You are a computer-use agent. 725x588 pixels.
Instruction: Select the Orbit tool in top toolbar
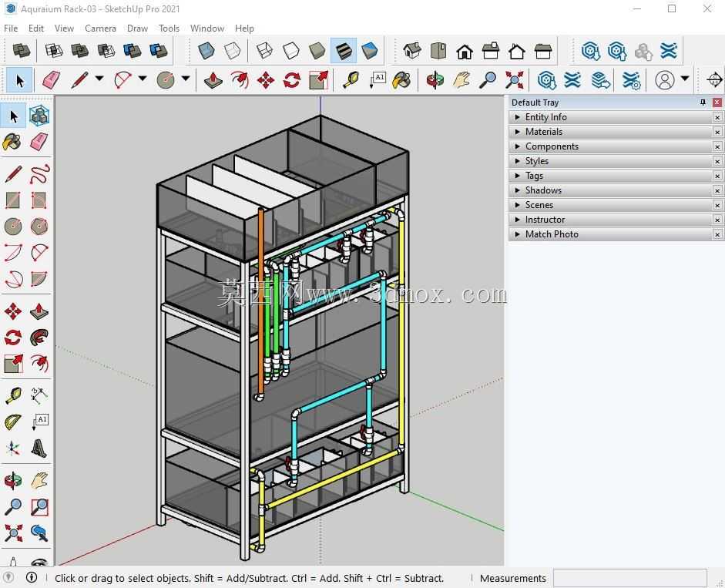click(435, 80)
